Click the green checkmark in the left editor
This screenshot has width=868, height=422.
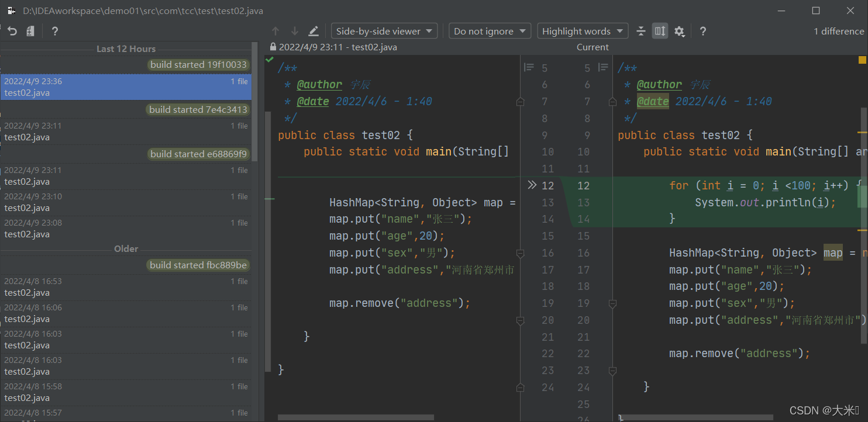(270, 59)
